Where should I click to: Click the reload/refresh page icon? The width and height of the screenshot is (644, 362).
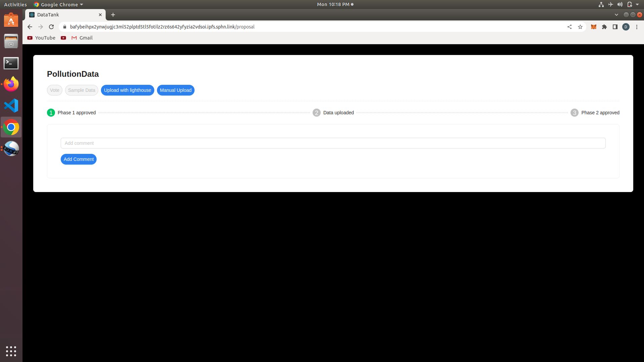(x=52, y=26)
